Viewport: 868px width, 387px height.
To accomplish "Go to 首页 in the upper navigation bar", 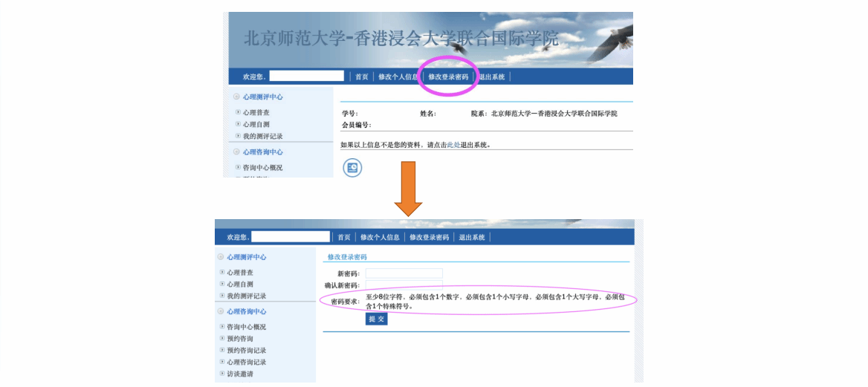I will [x=361, y=77].
